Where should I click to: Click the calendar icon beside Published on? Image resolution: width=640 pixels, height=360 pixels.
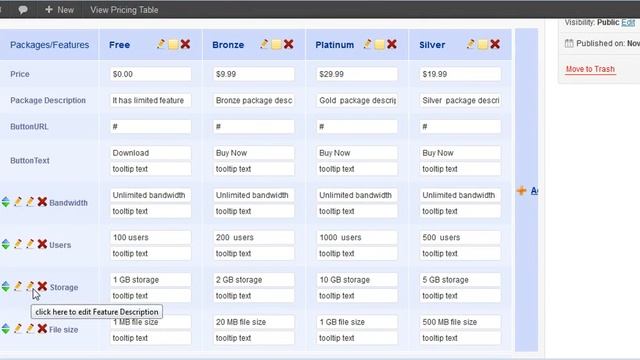click(x=569, y=43)
